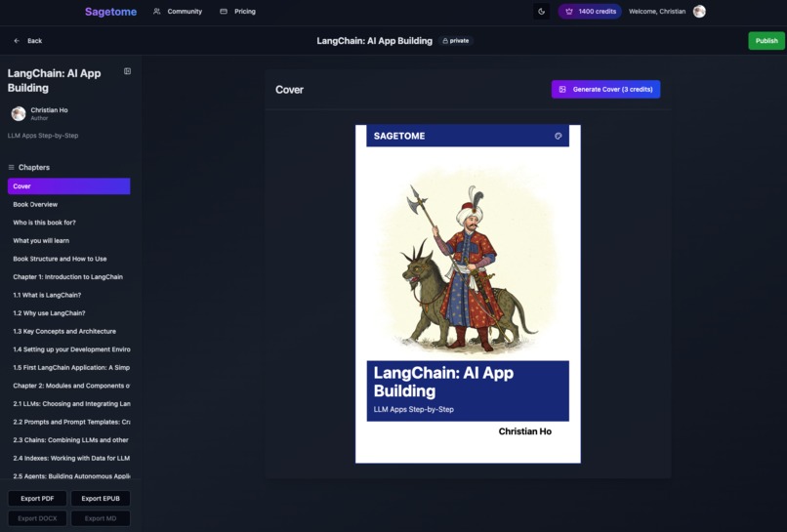Click the Chapters list icon

point(11,167)
